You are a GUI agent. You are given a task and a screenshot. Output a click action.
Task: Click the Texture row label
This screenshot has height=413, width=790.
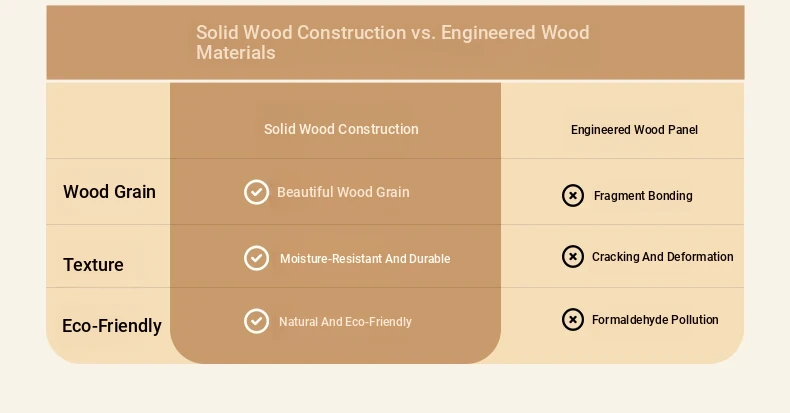click(x=93, y=265)
